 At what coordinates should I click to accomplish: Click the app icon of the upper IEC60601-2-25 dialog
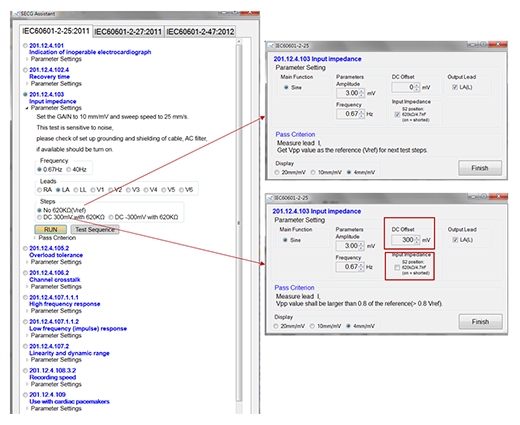(x=271, y=46)
